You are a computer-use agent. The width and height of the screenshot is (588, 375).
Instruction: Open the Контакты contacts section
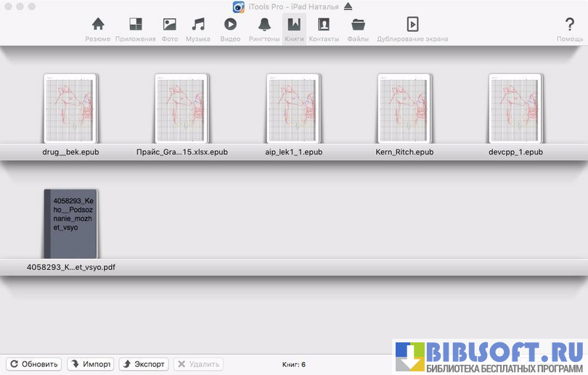[324, 29]
